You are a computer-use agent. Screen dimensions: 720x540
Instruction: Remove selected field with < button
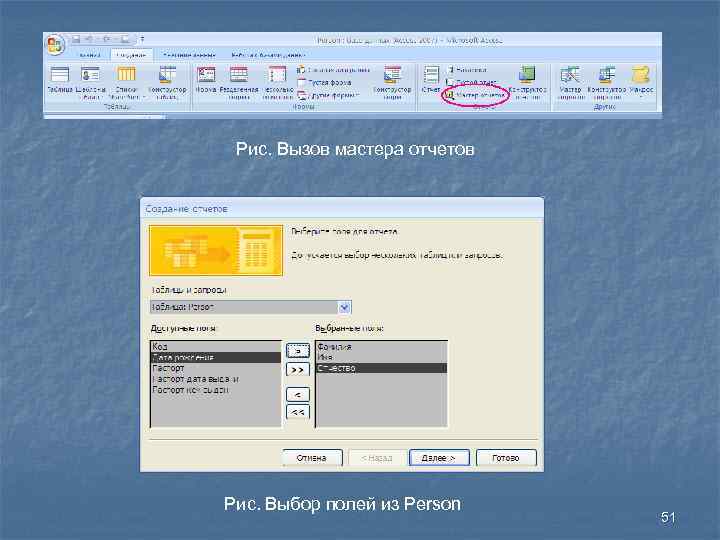(x=298, y=394)
